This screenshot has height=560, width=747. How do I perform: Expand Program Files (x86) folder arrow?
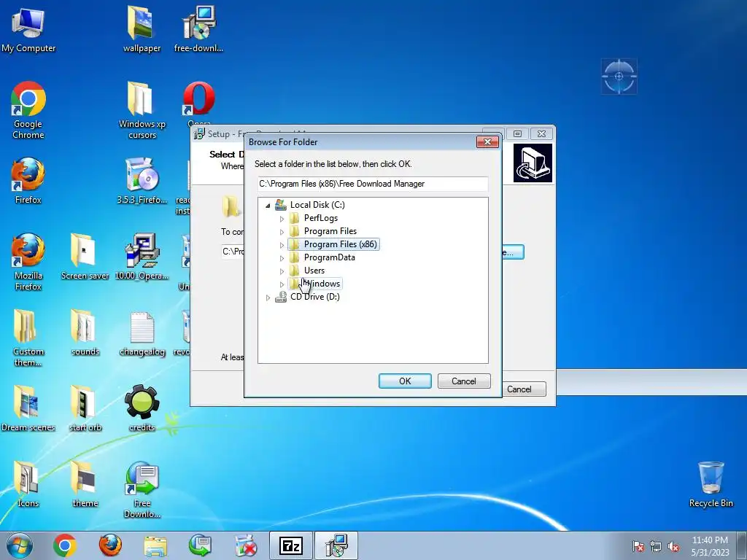click(x=282, y=245)
